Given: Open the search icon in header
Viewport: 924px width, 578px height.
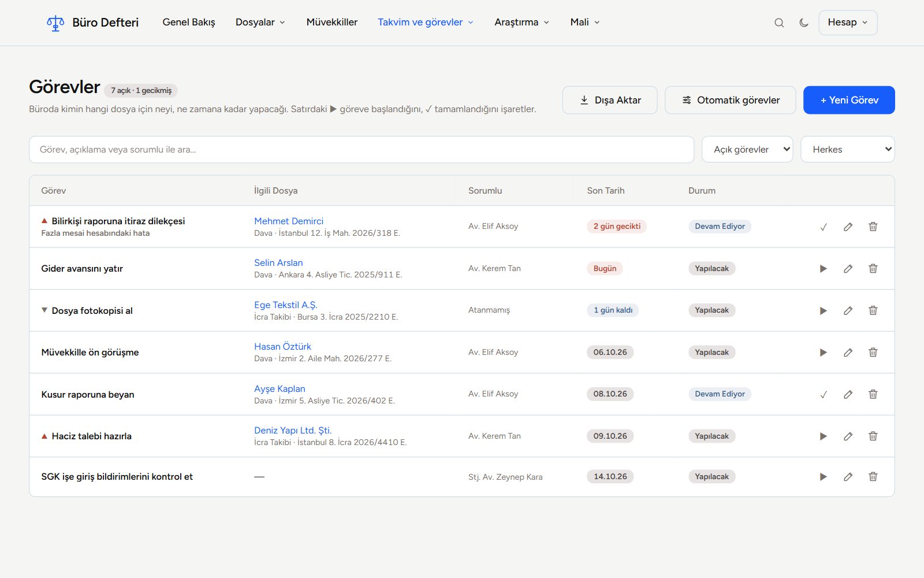Looking at the screenshot, I should (779, 23).
